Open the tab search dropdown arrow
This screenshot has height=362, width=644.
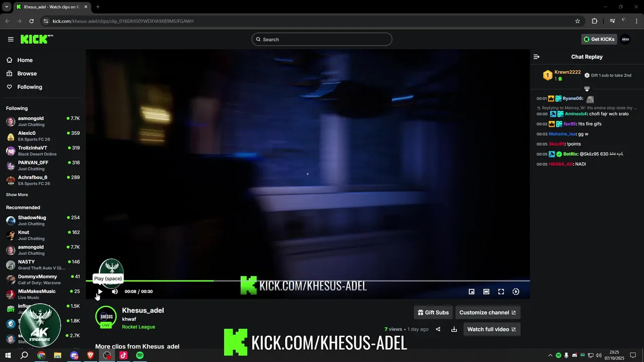(x=6, y=7)
